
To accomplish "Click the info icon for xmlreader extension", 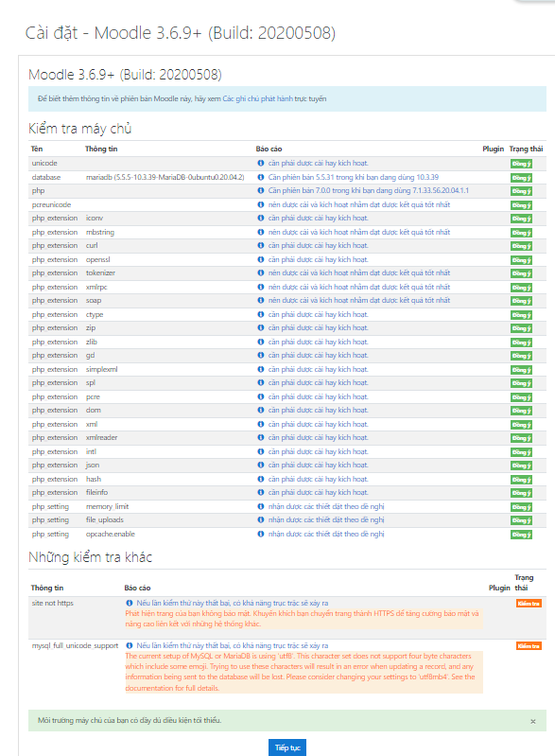I will coord(261,438).
